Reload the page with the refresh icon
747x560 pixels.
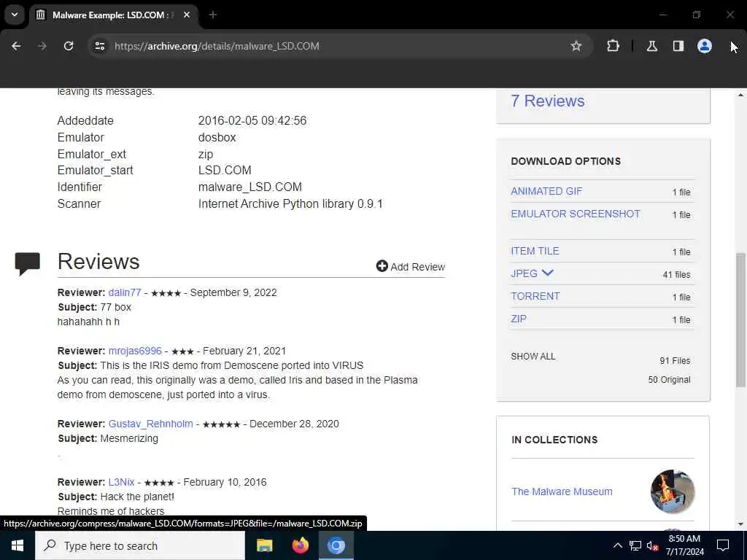click(x=69, y=46)
